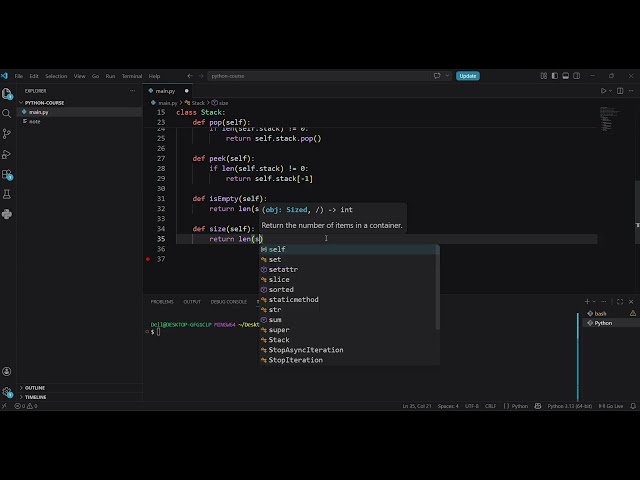The width and height of the screenshot is (640, 480).
Task: Open the Search view in activity bar
Action: [7, 113]
